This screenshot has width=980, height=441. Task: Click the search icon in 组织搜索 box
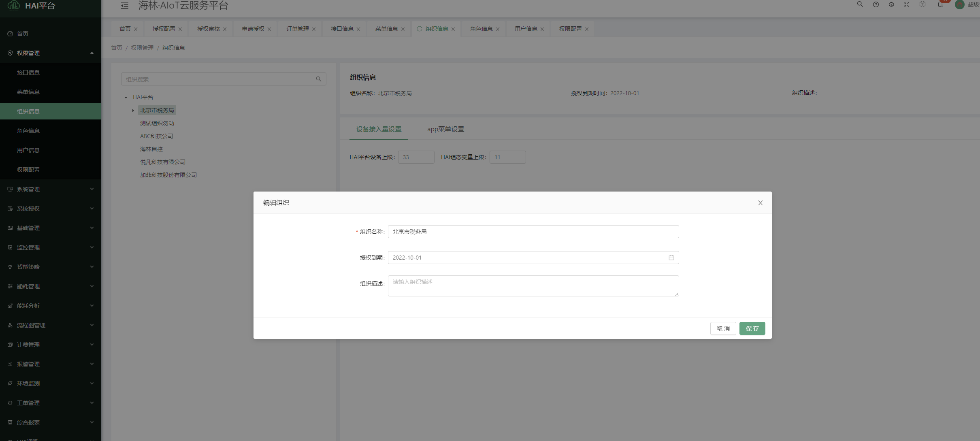click(319, 79)
